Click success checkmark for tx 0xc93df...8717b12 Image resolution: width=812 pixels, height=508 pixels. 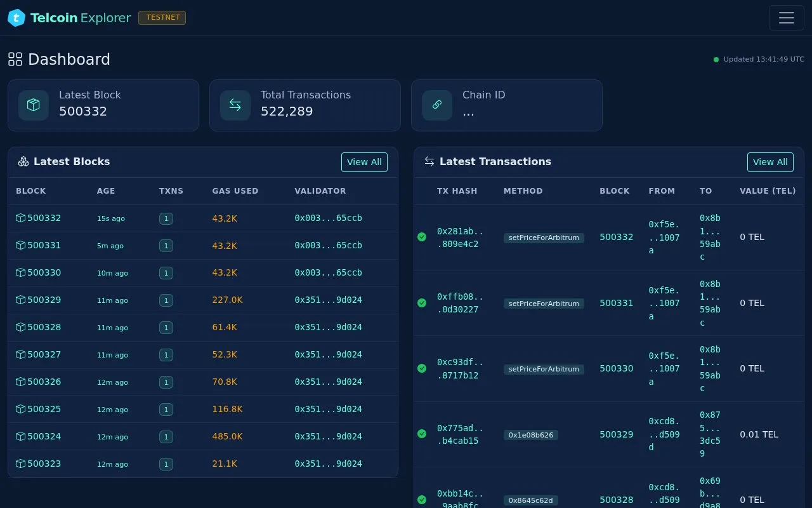(422, 369)
